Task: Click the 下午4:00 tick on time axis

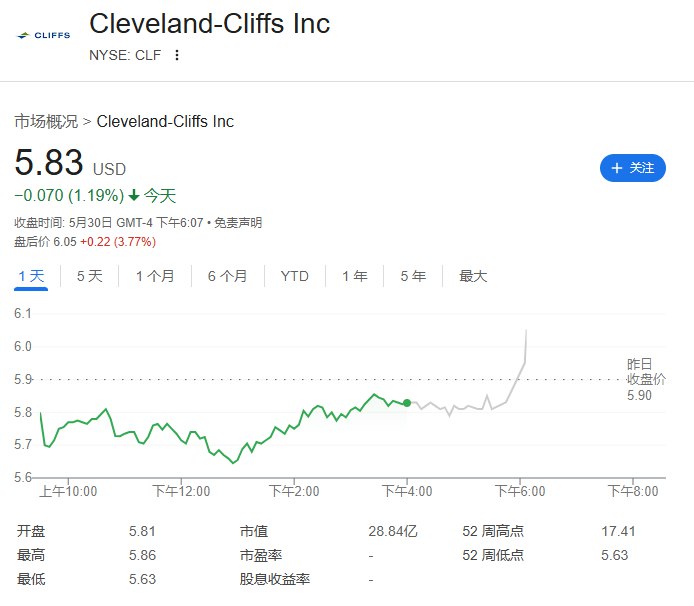Action: click(407, 490)
